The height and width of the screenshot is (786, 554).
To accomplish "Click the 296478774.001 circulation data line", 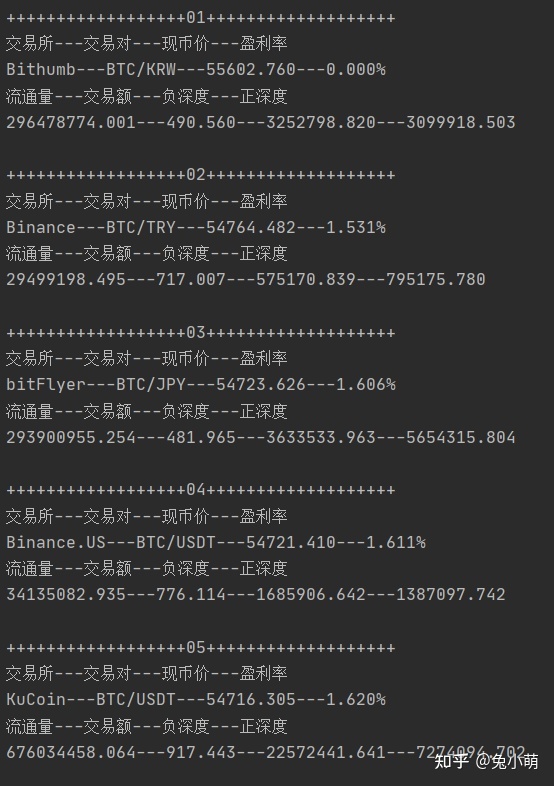I will click(261, 122).
